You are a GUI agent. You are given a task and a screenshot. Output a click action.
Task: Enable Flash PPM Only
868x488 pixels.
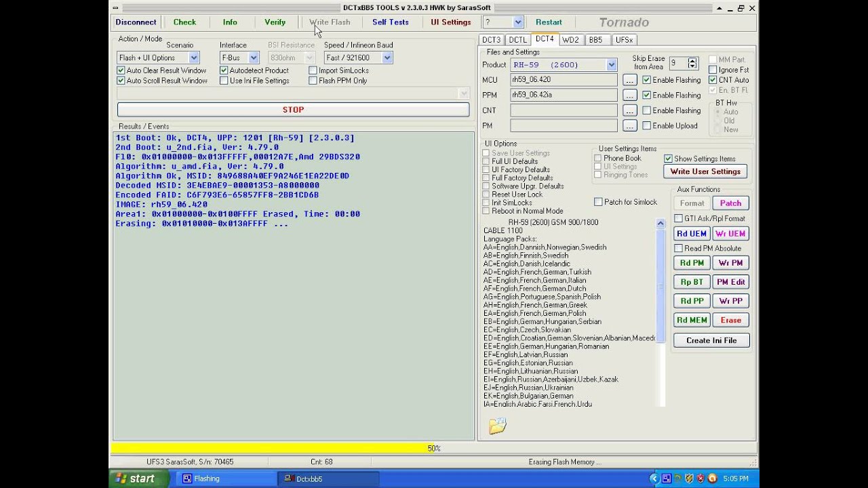coord(313,81)
